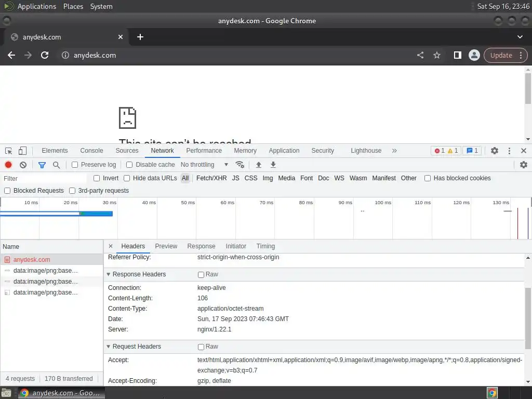The height and width of the screenshot is (399, 532).
Task: Click the anydesk.com taskbar window button
Action: tap(62, 393)
